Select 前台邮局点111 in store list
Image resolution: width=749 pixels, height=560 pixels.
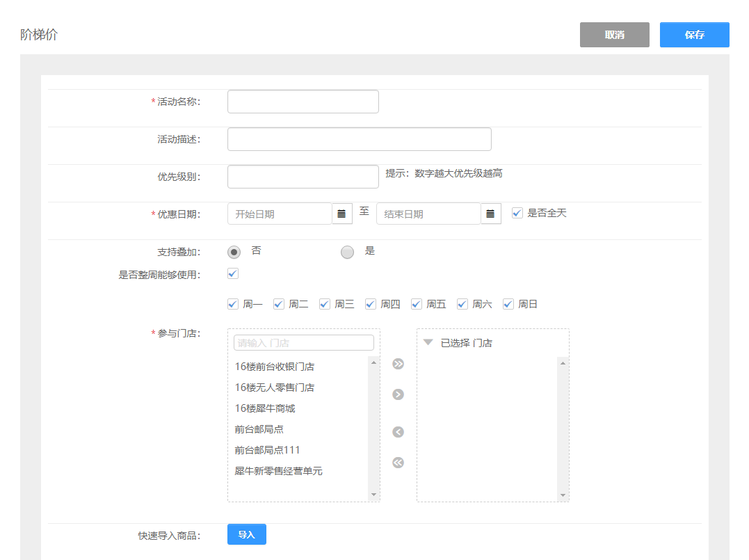tap(267, 450)
